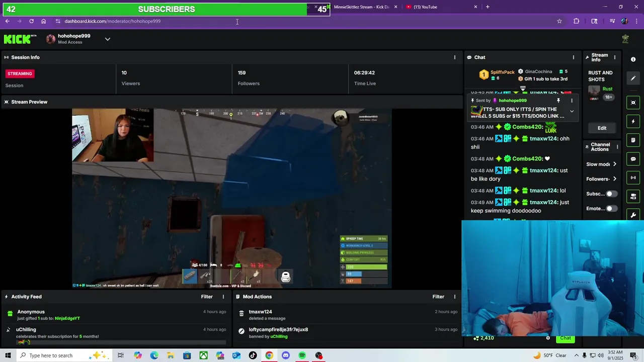Click the Kick logo
Viewport: 644px width, 362px height.
tap(20, 39)
